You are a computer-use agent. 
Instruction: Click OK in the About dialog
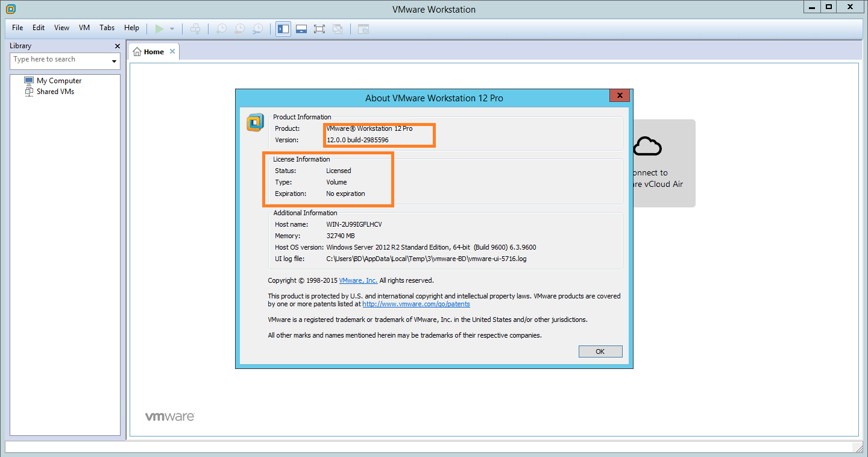click(x=600, y=351)
